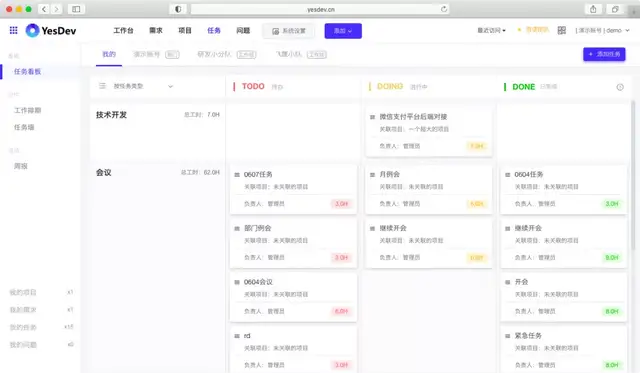640x373 pixels.
Task: Select 任务墙 in the sidebar
Action: pyautogui.click(x=24, y=127)
